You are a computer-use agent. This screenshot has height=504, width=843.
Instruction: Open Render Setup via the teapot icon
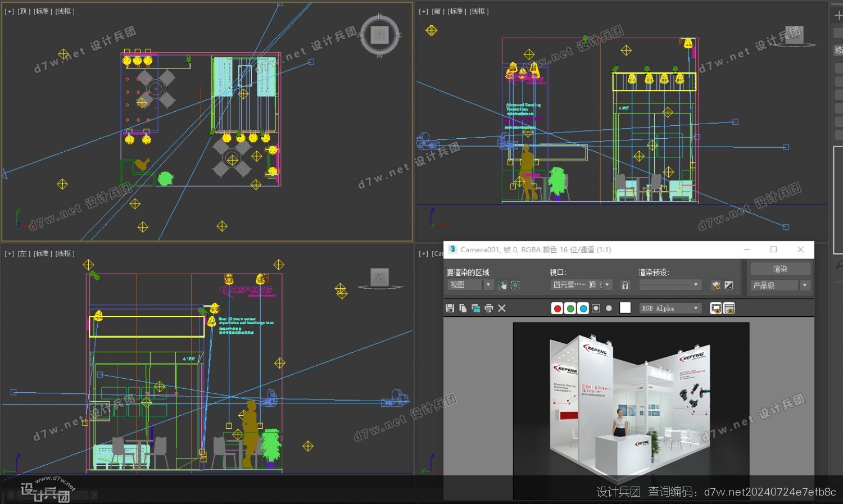[x=715, y=285]
